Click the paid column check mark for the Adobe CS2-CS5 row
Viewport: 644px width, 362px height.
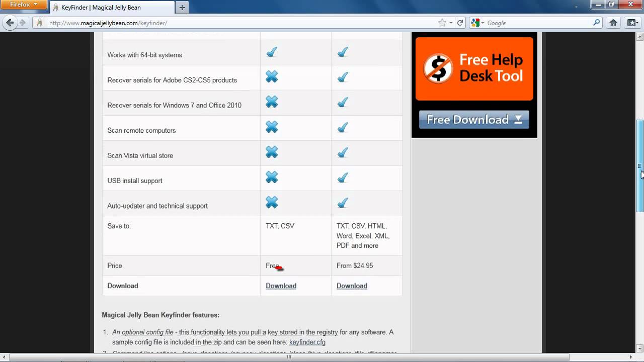(343, 77)
